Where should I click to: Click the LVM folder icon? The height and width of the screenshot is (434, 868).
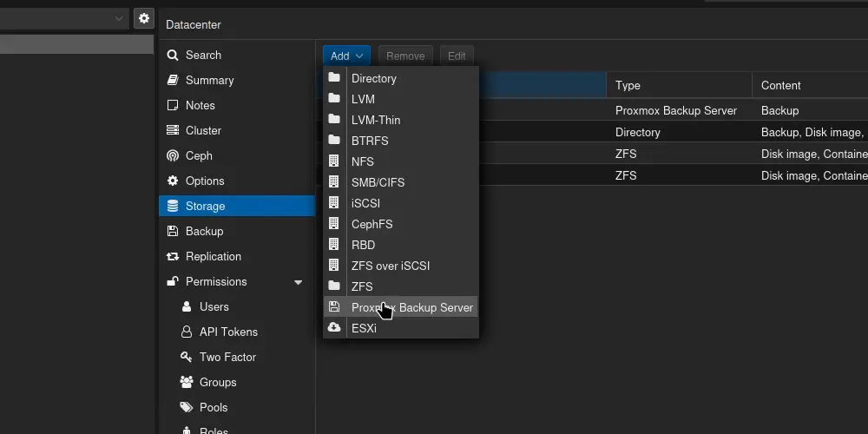[334, 99]
